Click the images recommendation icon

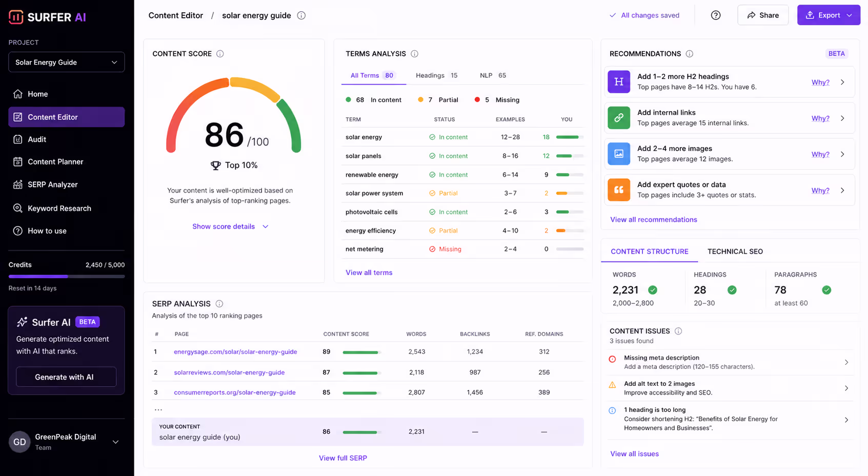click(619, 154)
